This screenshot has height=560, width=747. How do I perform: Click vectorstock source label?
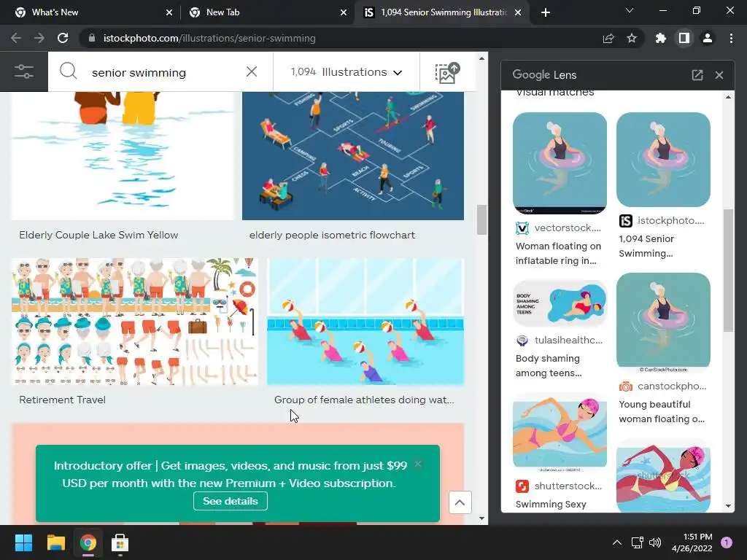(x=568, y=228)
